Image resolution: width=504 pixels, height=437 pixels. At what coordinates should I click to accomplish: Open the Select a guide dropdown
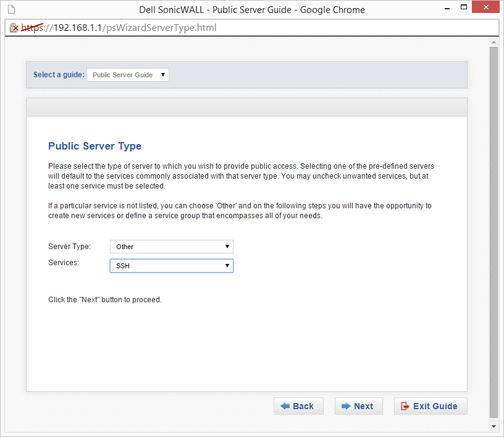(128, 75)
